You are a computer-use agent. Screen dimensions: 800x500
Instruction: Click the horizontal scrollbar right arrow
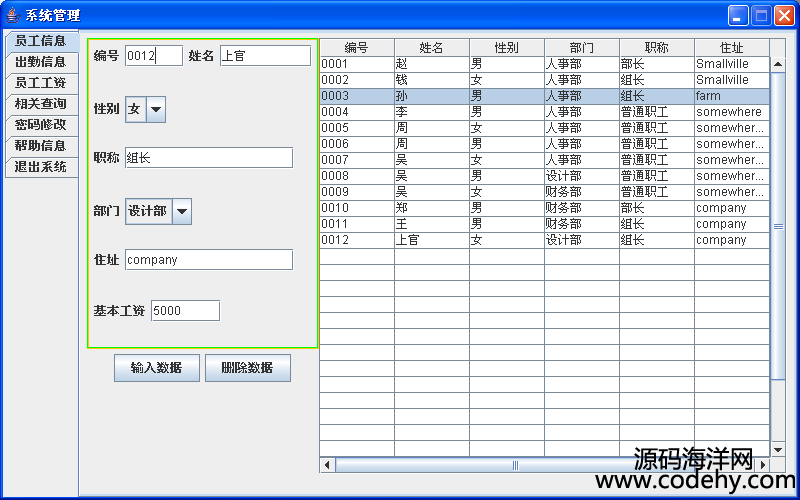763,465
